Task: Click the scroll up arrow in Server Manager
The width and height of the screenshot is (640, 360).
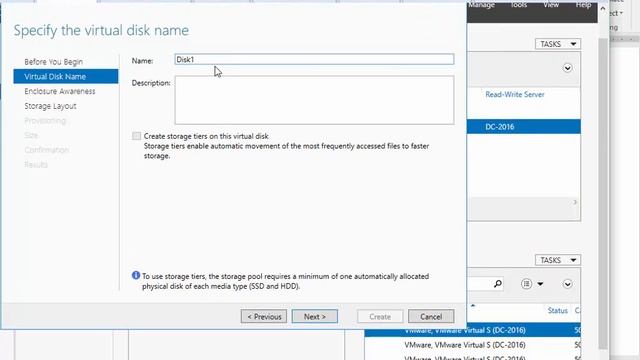Action: pyautogui.click(x=603, y=8)
